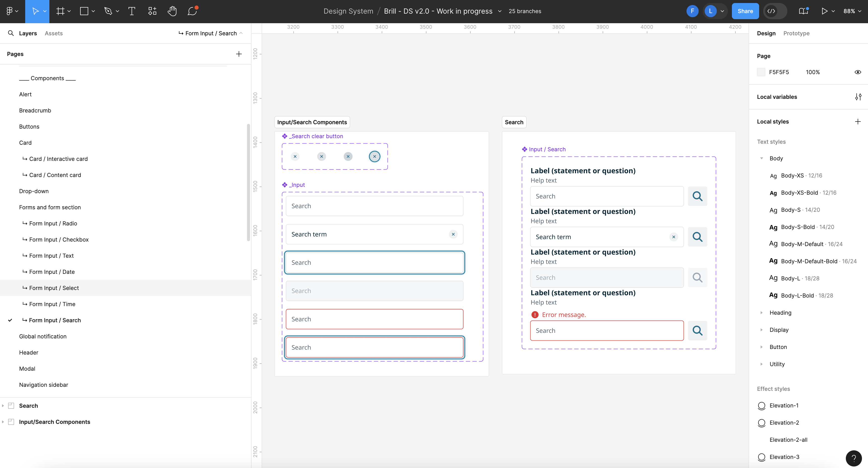Open the branch dropdown next to file name

(500, 11)
